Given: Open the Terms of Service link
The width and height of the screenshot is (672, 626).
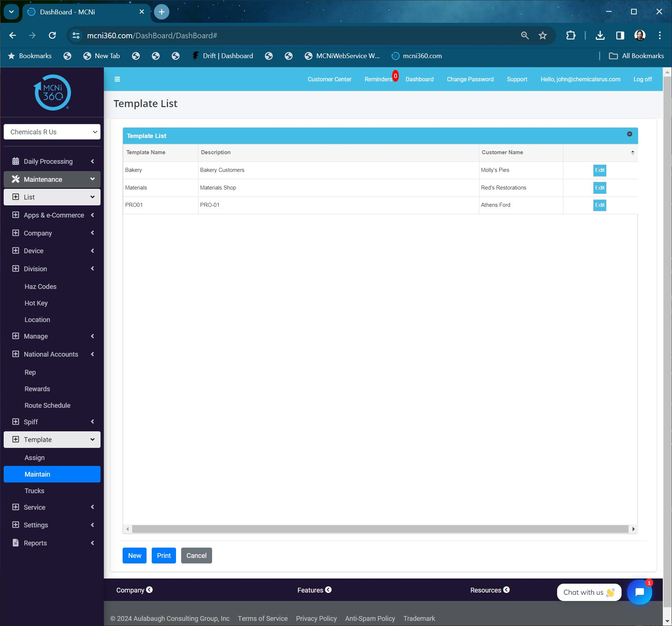Looking at the screenshot, I should 262,618.
